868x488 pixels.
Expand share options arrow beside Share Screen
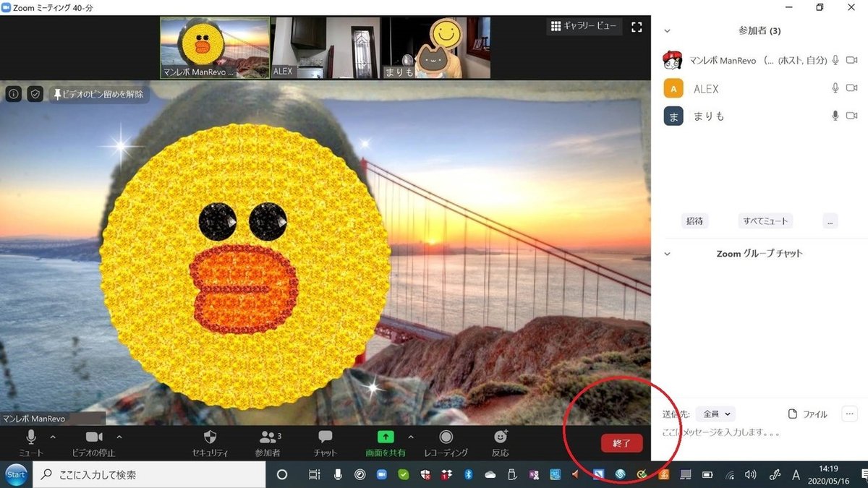411,437
